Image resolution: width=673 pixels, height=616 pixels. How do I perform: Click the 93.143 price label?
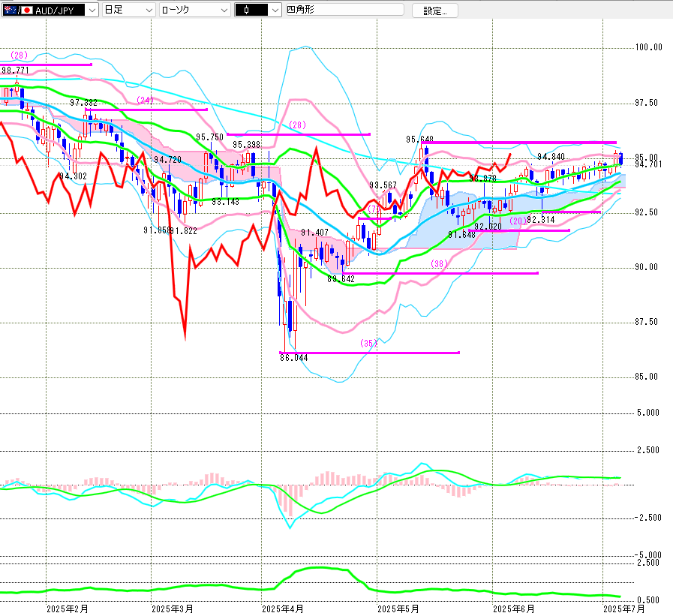(x=225, y=202)
